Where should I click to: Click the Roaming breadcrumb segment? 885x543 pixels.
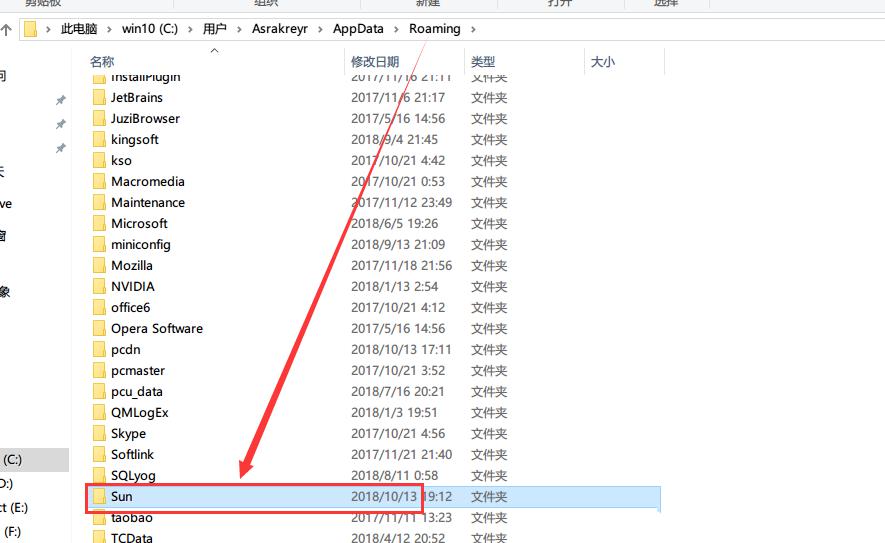tap(435, 29)
